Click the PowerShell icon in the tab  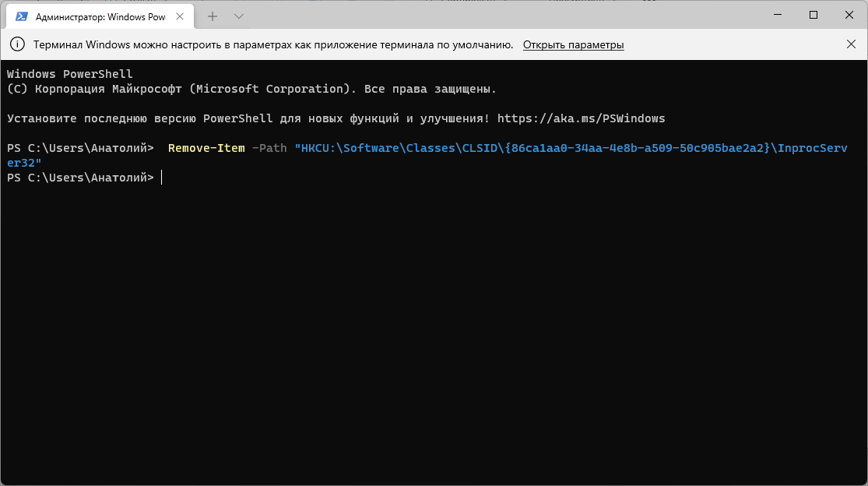click(x=22, y=16)
